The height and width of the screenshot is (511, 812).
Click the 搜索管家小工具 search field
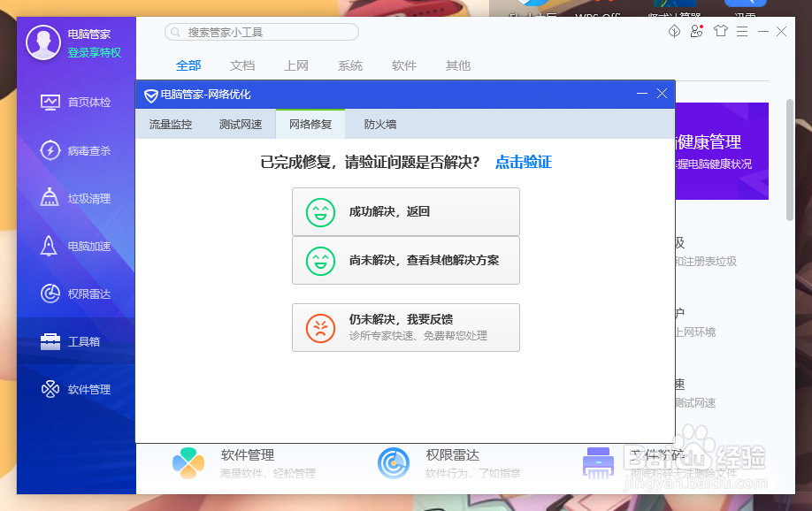point(262,32)
